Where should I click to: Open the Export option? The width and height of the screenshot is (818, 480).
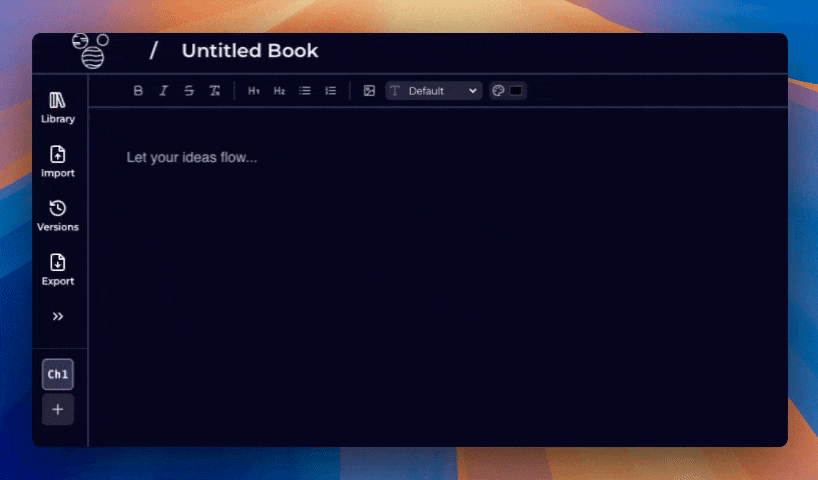click(x=58, y=270)
